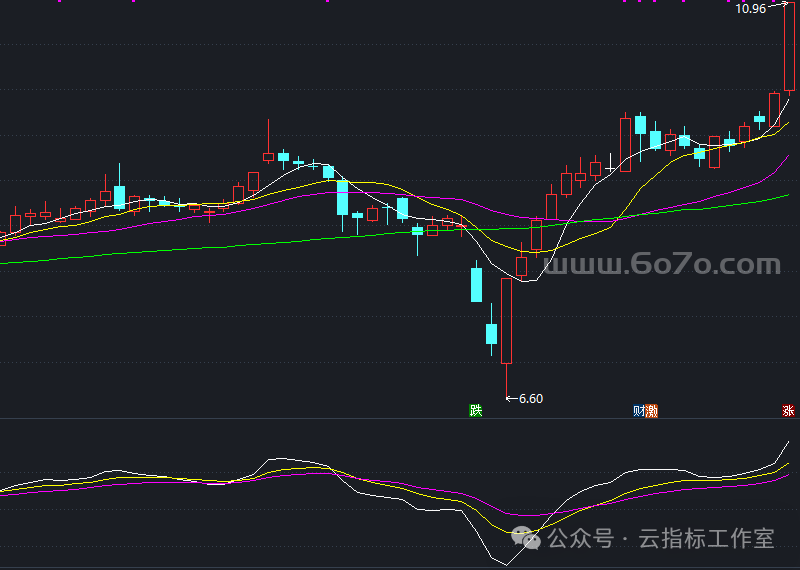Click the orange 激 event marker

tap(652, 410)
